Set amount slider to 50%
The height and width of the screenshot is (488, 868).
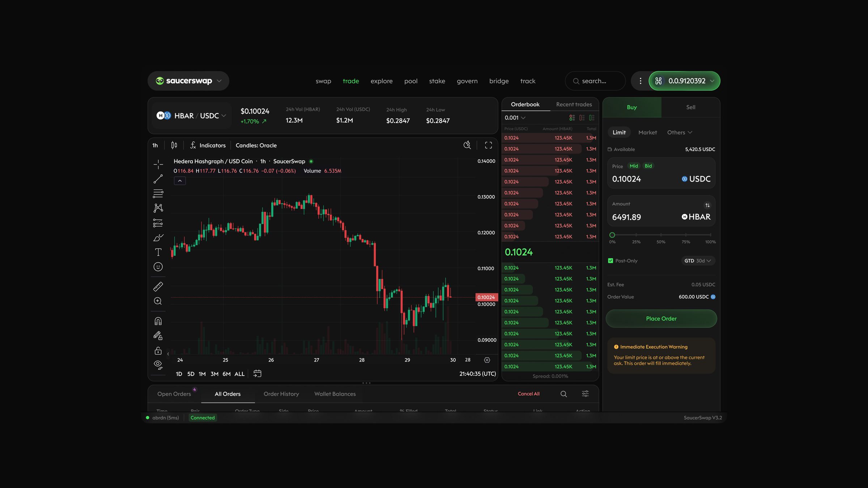point(661,235)
